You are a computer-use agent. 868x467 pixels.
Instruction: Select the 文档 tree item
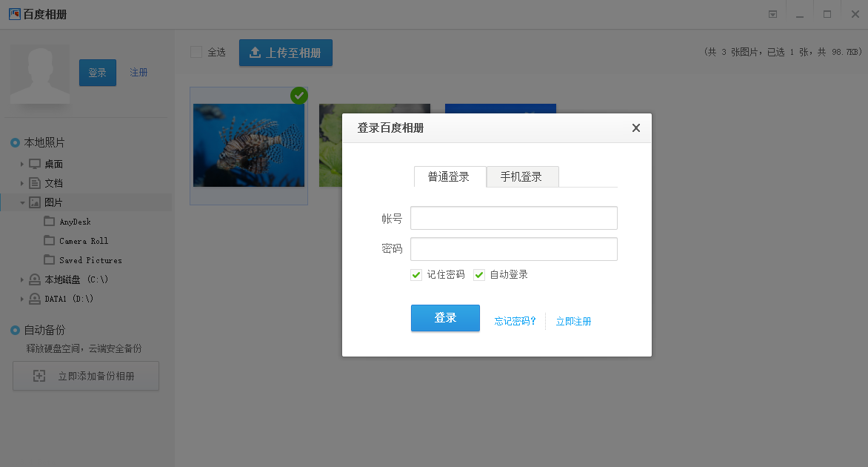click(54, 183)
